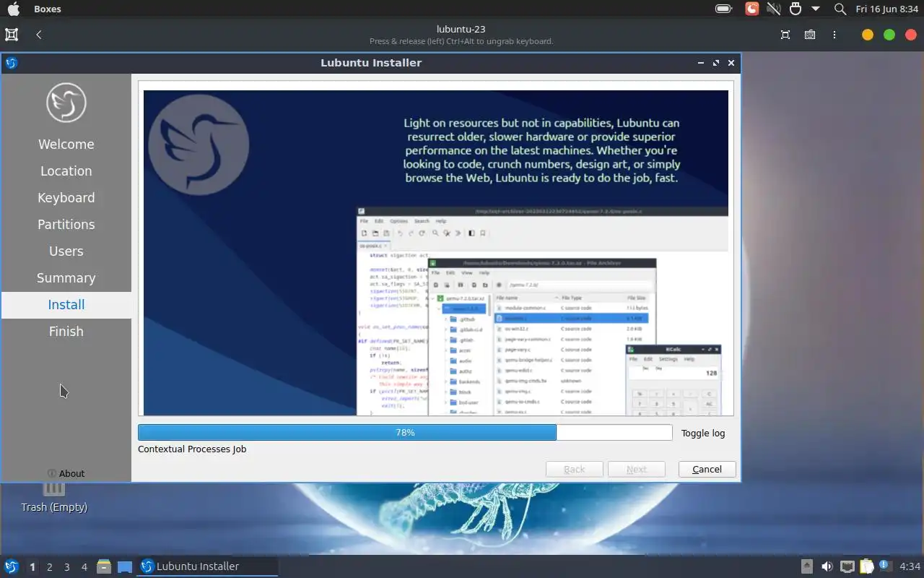
Task: Select the Summary step
Action: click(66, 278)
